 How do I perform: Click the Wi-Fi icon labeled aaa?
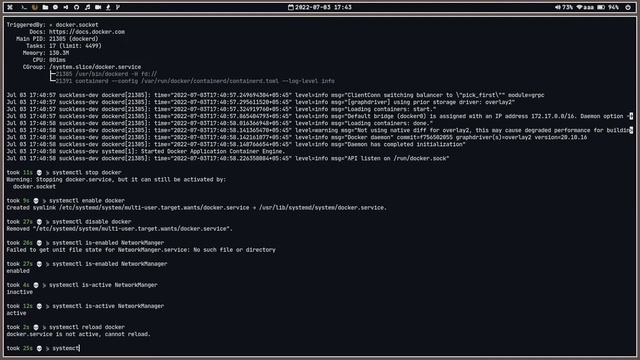tap(579, 7)
